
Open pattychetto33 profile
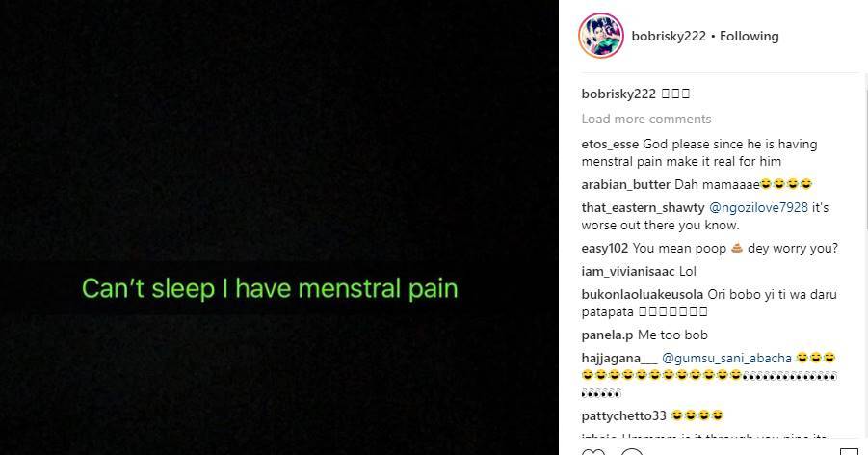[624, 415]
